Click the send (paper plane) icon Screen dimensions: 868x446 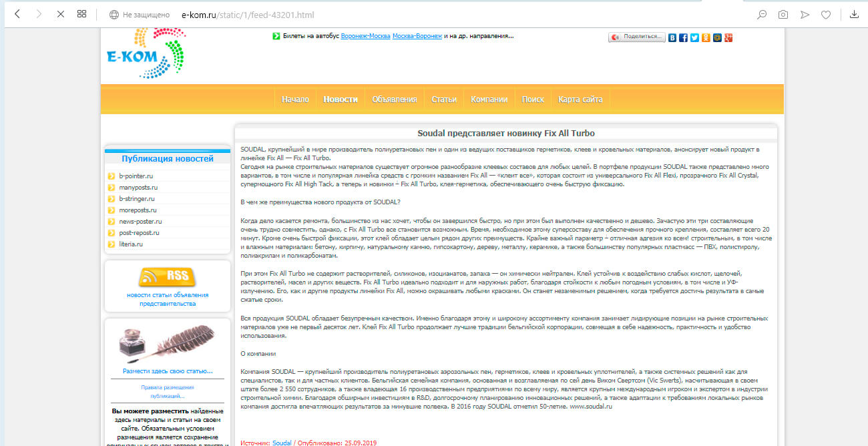805,15
